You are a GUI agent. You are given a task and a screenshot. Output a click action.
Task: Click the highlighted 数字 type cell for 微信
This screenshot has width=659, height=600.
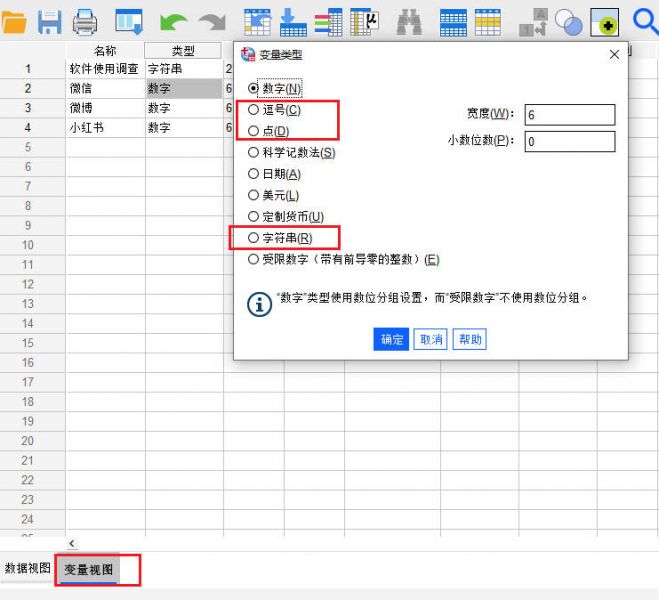click(184, 88)
